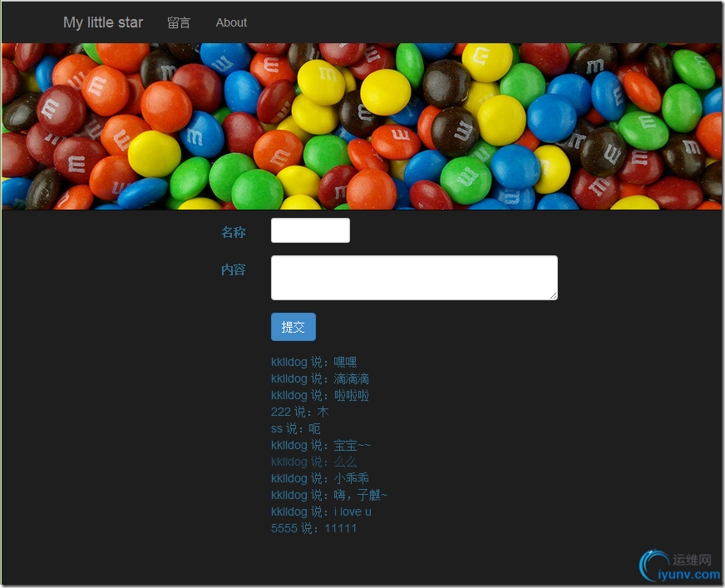Image resolution: width=725 pixels, height=588 pixels.
Task: Select message 'kklldog 说：么么'
Action: [x=314, y=462]
